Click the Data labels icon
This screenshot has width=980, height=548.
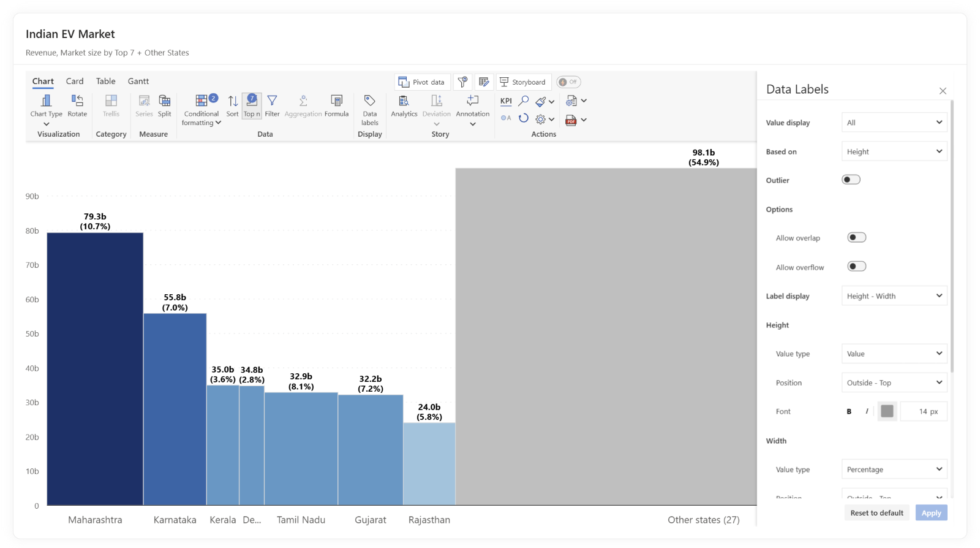click(369, 105)
